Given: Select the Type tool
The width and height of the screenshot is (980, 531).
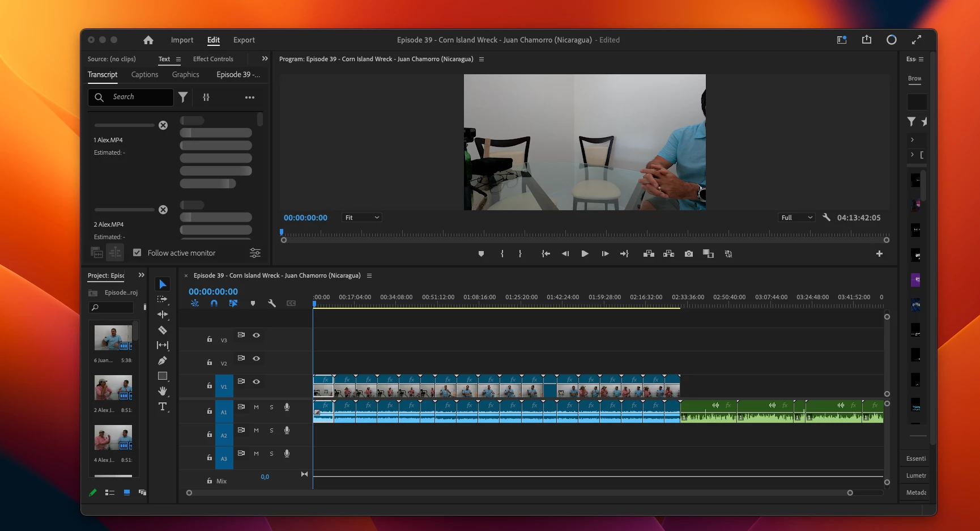Looking at the screenshot, I should tap(163, 406).
